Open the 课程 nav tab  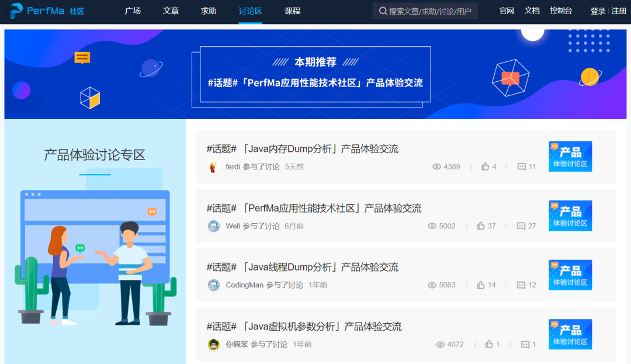[x=293, y=11]
